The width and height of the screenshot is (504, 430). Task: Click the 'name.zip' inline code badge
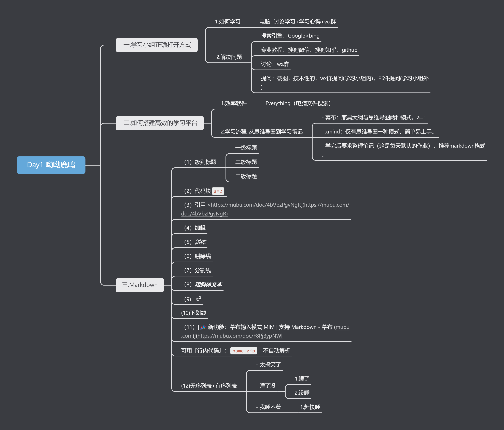[x=244, y=351]
